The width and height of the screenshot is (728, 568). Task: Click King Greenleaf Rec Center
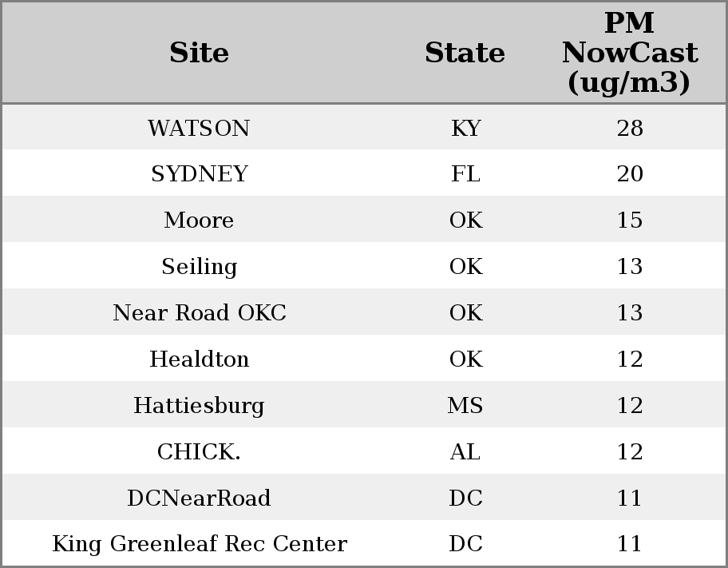pyautogui.click(x=199, y=544)
